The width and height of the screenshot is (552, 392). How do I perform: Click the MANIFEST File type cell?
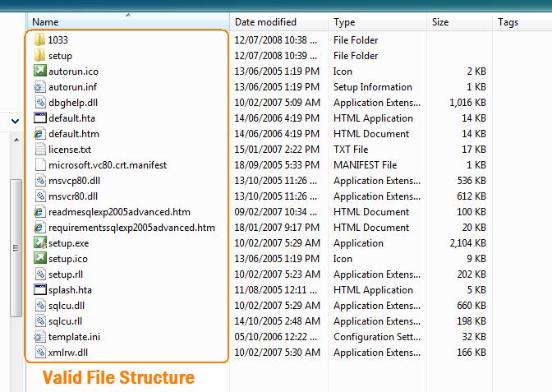pyautogui.click(x=365, y=165)
